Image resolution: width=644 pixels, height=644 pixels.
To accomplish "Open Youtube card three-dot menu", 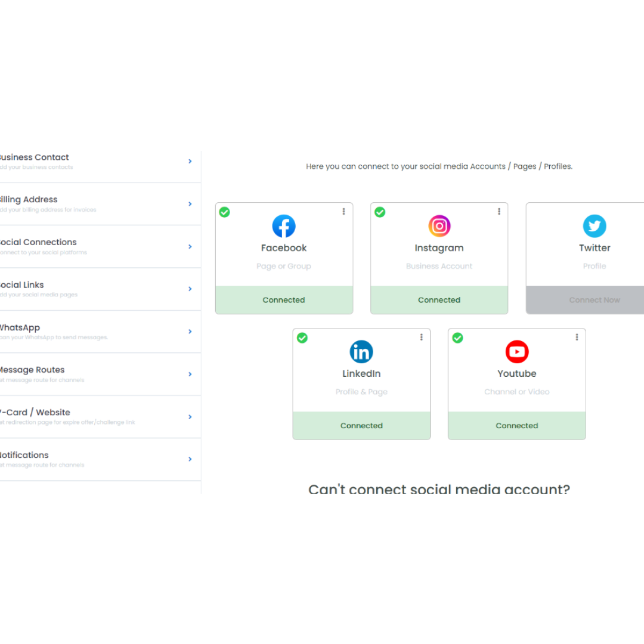I will tap(577, 337).
